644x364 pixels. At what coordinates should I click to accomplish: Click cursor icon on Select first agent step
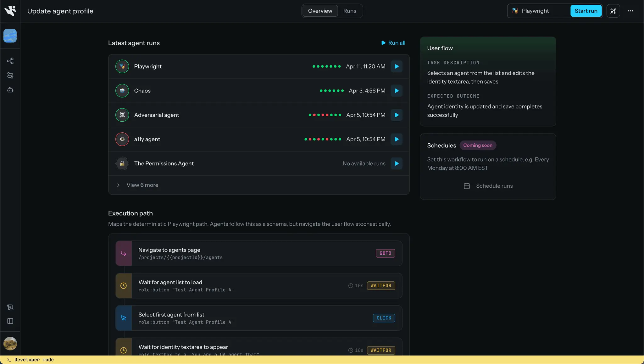pos(124,318)
